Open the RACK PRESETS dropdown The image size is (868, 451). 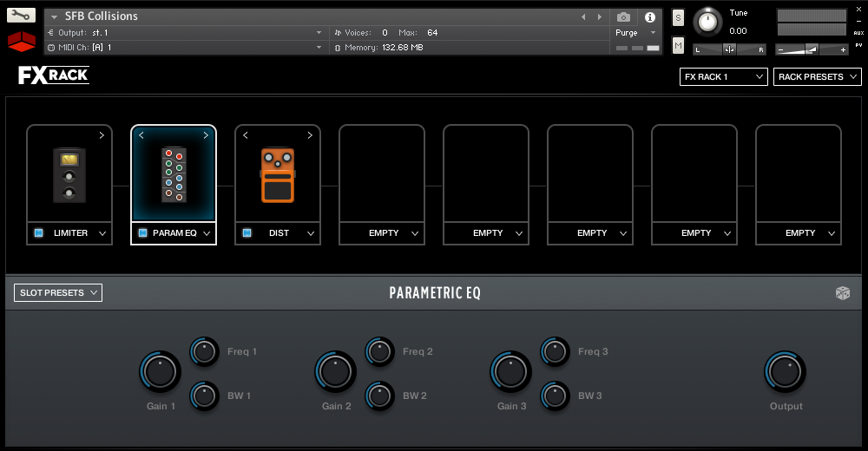tap(817, 77)
